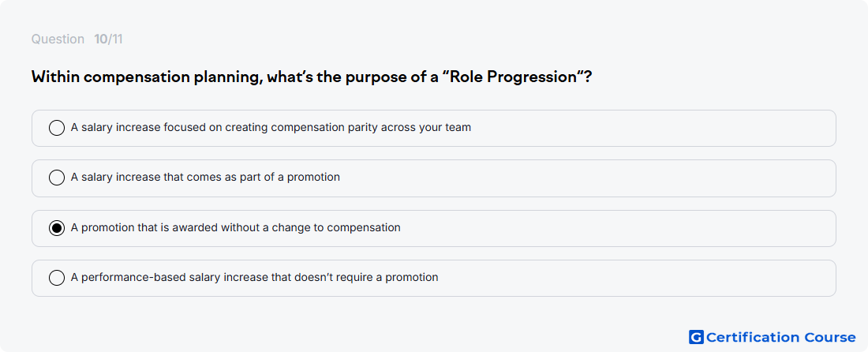Click the "Question" label at top
868x352 pixels.
(58, 39)
